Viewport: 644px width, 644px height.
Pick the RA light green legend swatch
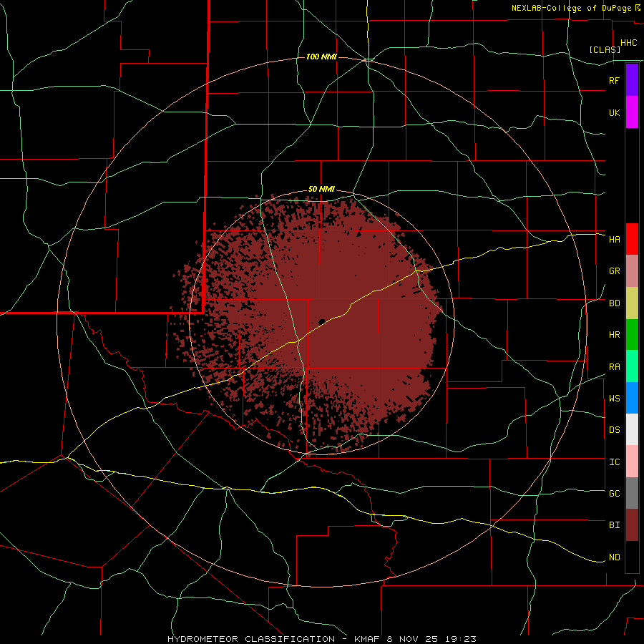(x=632, y=366)
